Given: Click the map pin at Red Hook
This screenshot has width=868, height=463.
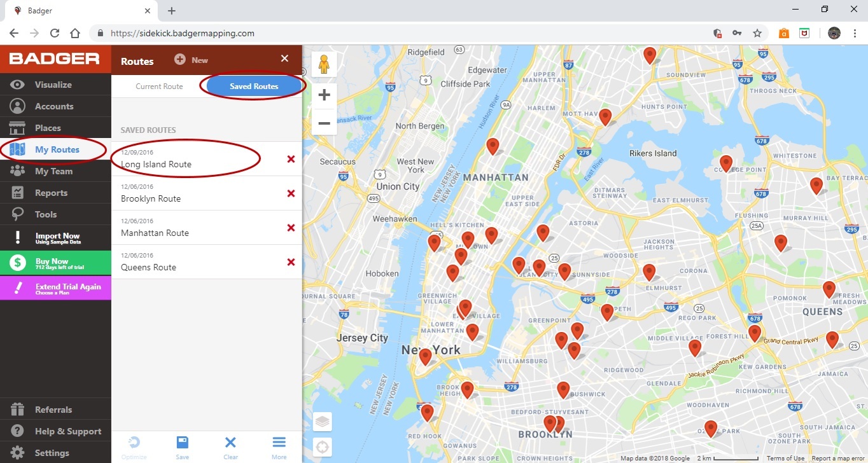Looking at the screenshot, I should coord(427,413).
